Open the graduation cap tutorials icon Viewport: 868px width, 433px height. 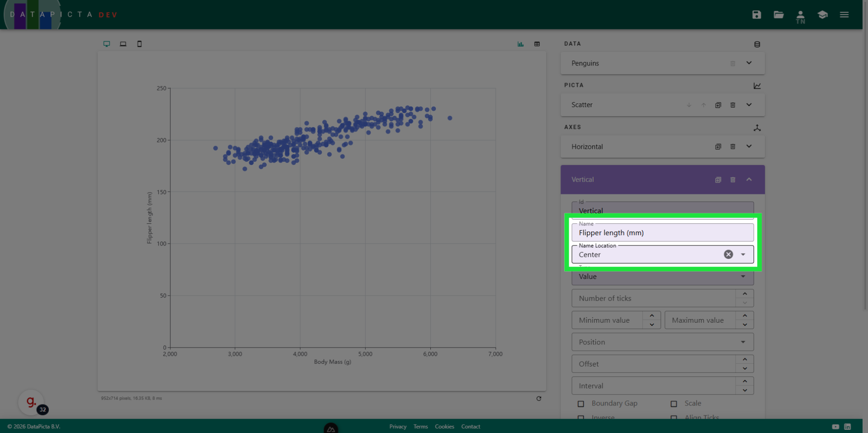[822, 14]
